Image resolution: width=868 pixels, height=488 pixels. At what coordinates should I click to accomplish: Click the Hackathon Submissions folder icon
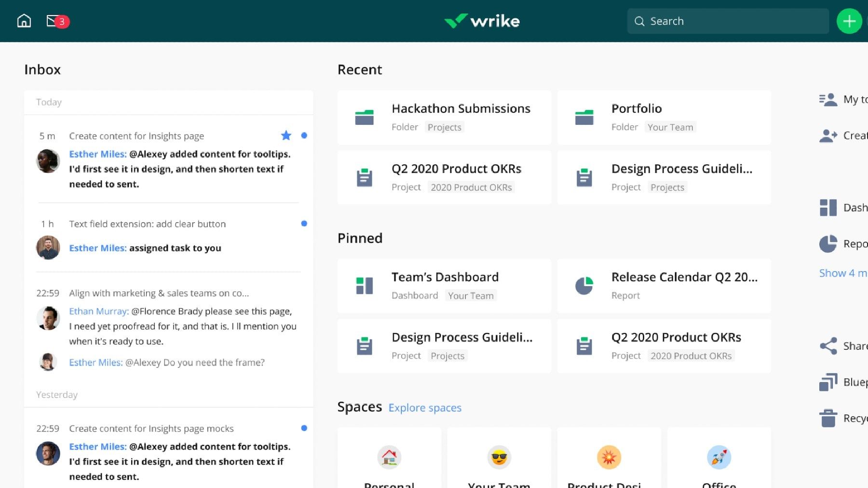point(365,117)
